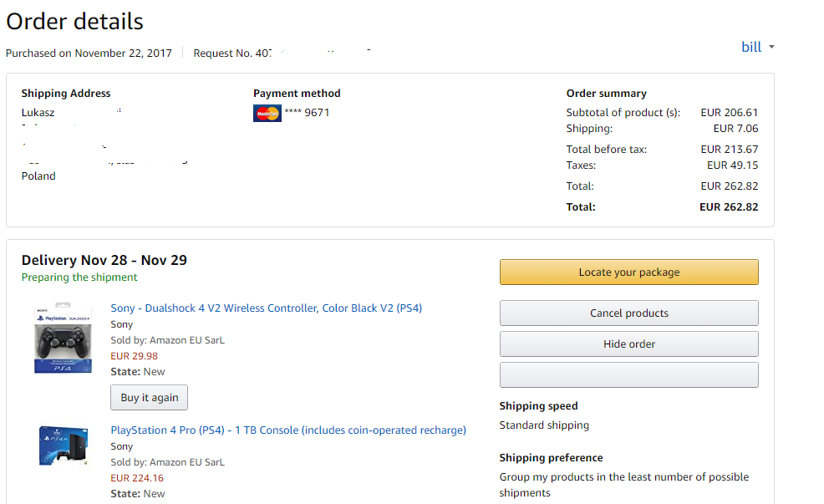Click the Order details page heading
The height and width of the screenshot is (504, 824).
pos(74,22)
